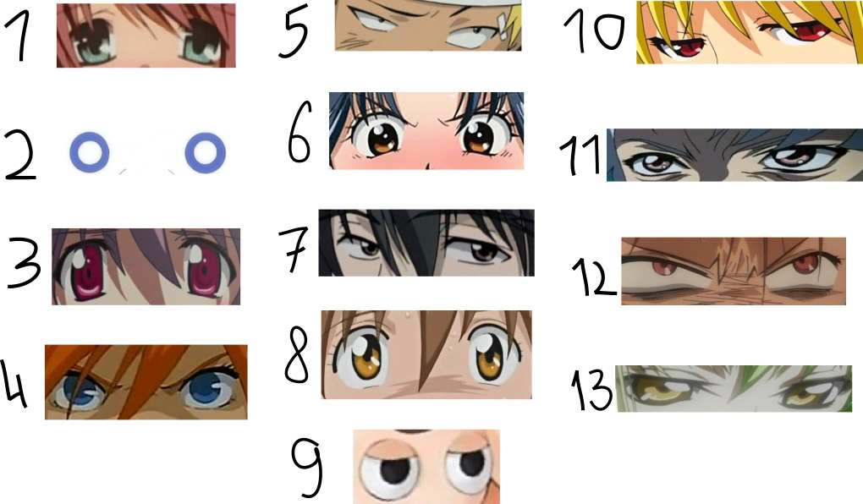Select the orange-haired blue eyes image 4
863x504 pixels.
tap(146, 382)
